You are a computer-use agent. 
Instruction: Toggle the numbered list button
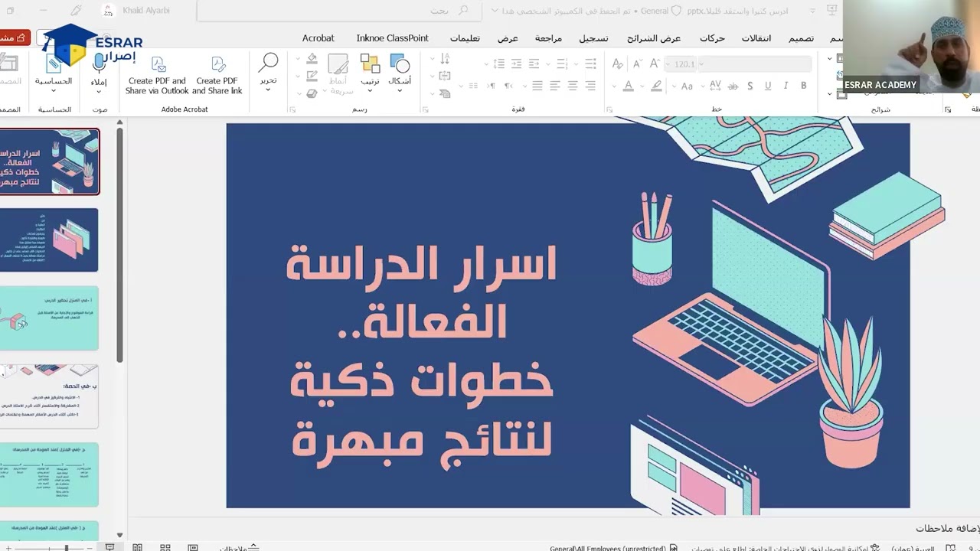[564, 64]
